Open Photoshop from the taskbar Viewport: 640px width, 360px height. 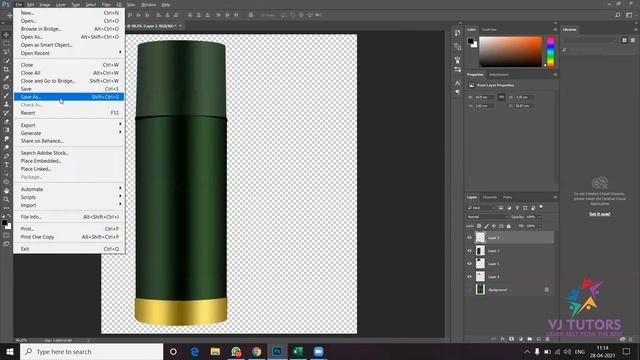277,351
